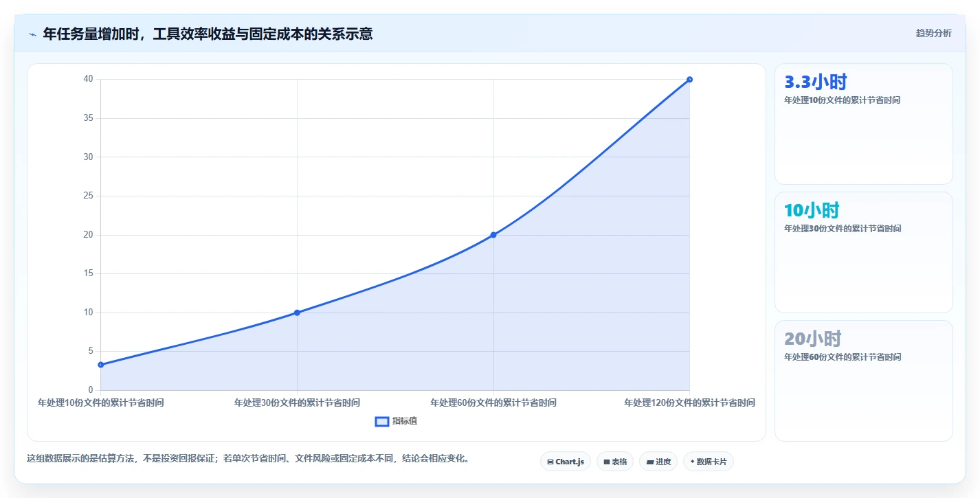The width and height of the screenshot is (980, 498).
Task: Select the 进度 tag
Action: [658, 462]
